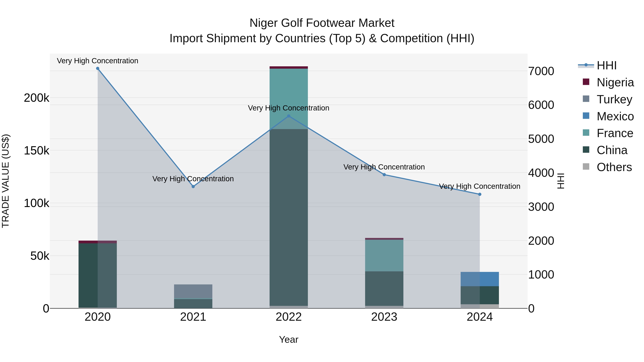The height and width of the screenshot is (362, 644).
Task: Click the France bar segment for 2022
Action: click(289, 99)
